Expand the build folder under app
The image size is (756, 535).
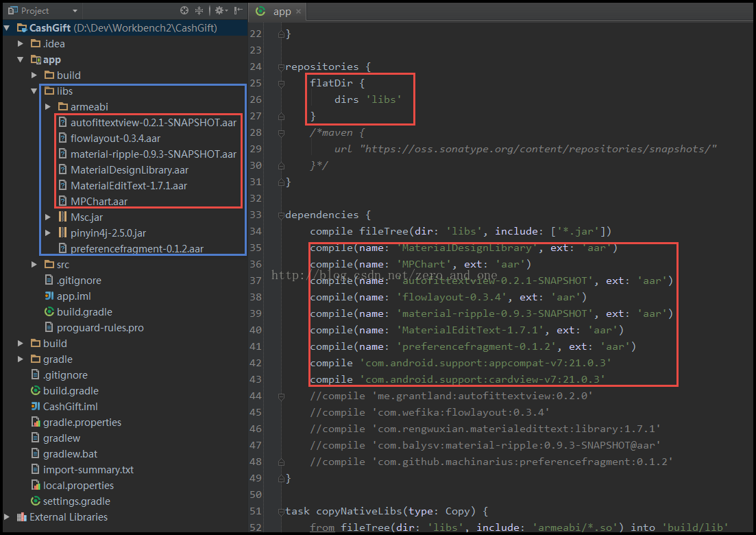point(34,75)
